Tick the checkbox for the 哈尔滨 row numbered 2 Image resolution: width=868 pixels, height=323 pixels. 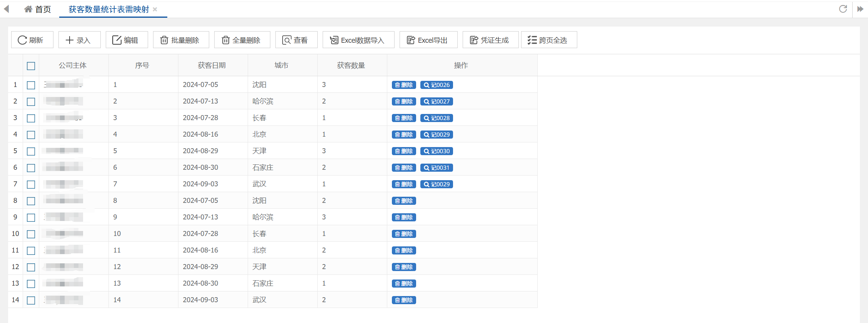coord(31,102)
